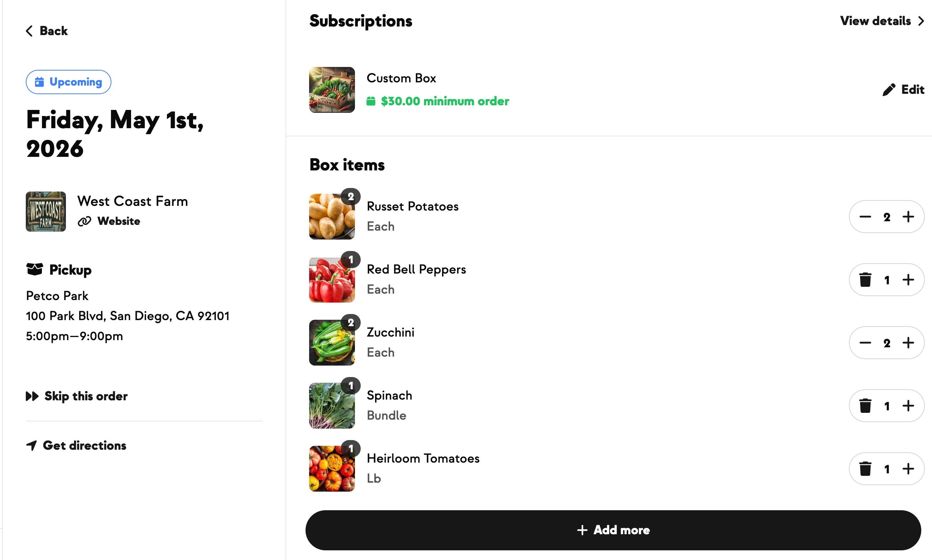Open View details chevron
This screenshot has height=560, width=932.
pos(921,21)
